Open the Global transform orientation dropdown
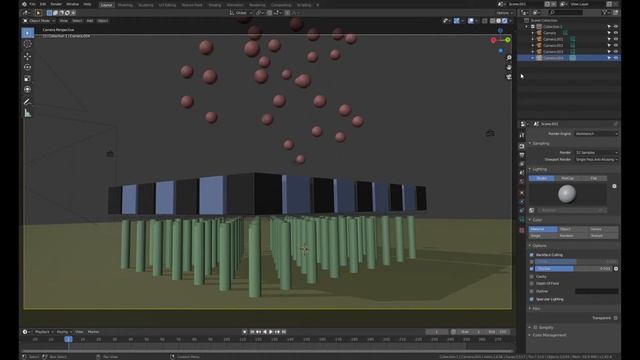This screenshot has width=640, height=360. (241, 13)
